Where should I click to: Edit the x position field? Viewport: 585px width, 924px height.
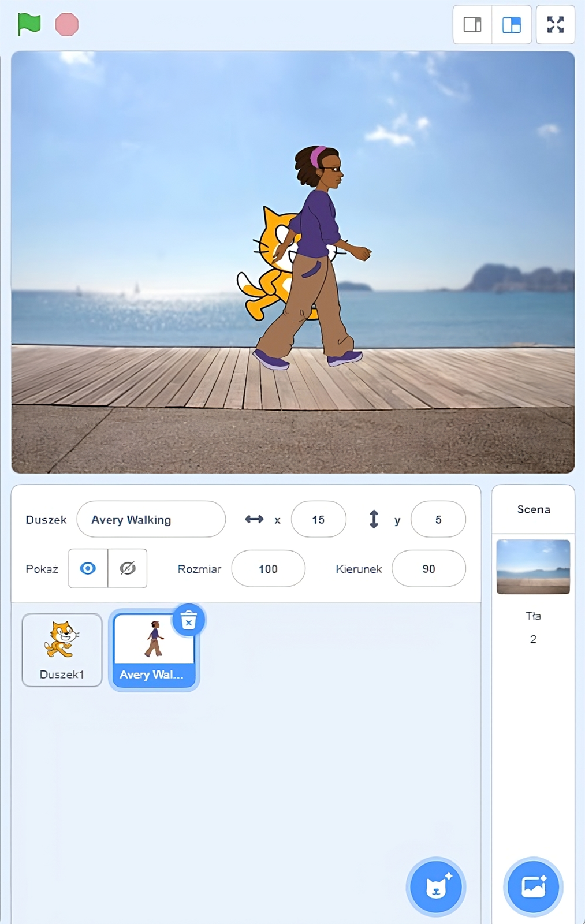[319, 519]
